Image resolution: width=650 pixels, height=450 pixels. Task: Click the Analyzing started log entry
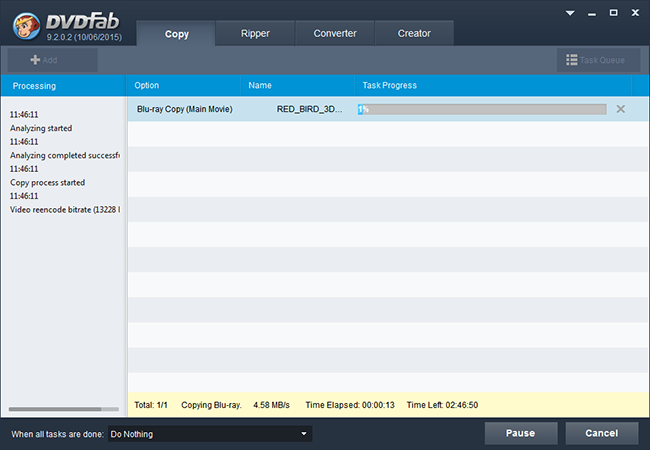(x=41, y=128)
